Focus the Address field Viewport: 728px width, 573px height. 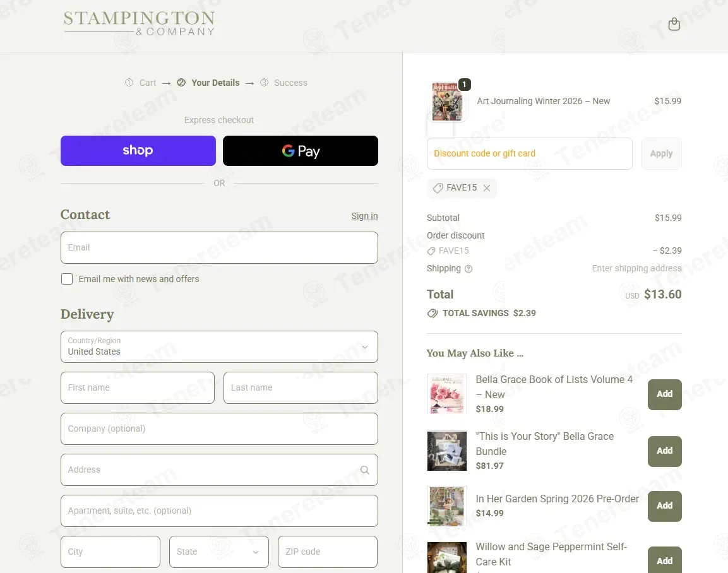click(219, 470)
